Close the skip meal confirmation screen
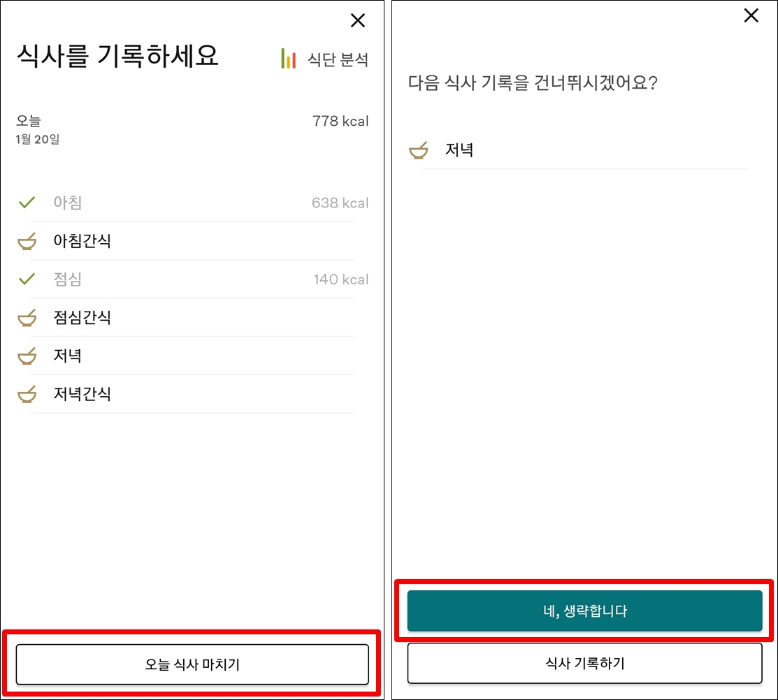Screen dimensions: 778x700 [751, 16]
